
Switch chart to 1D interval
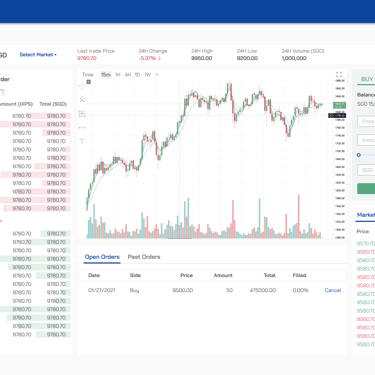[x=137, y=75]
